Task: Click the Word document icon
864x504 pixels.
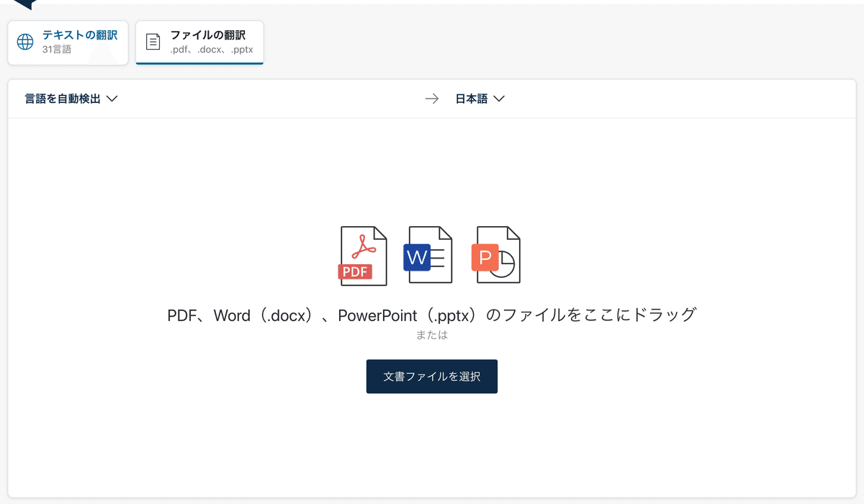Action: point(428,255)
